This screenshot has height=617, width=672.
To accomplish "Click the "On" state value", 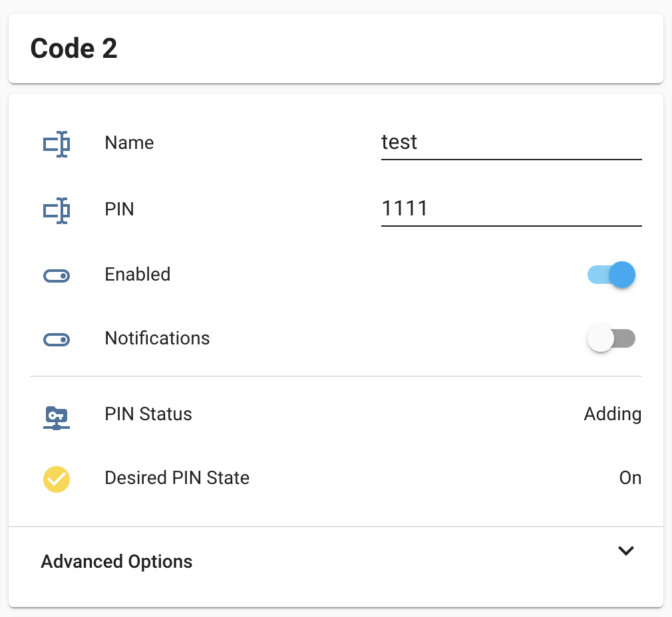I will (x=629, y=478).
